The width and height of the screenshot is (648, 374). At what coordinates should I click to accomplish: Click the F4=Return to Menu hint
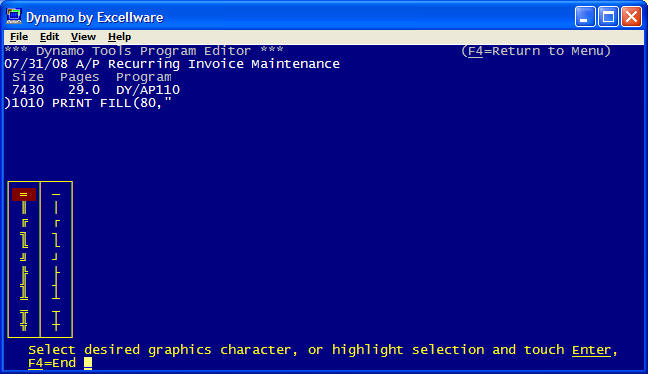[536, 51]
